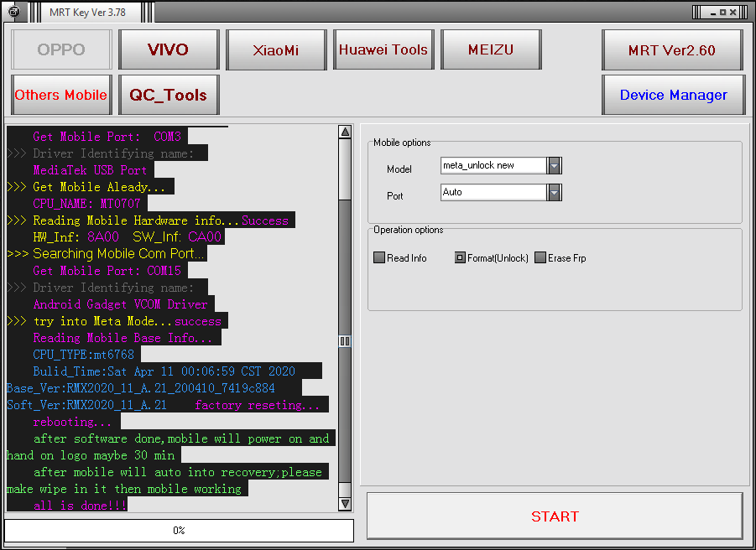This screenshot has width=756, height=550.
Task: Click the red START button
Action: (555, 516)
